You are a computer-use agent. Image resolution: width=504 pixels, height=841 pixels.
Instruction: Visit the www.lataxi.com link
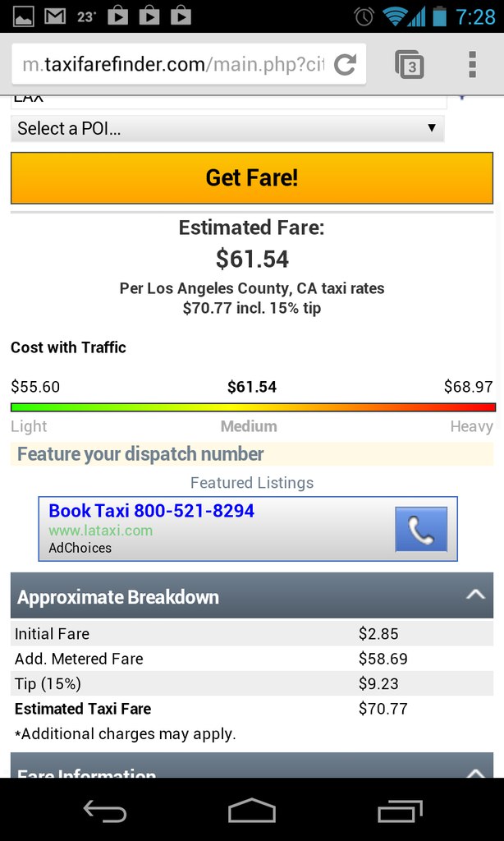[x=101, y=531]
